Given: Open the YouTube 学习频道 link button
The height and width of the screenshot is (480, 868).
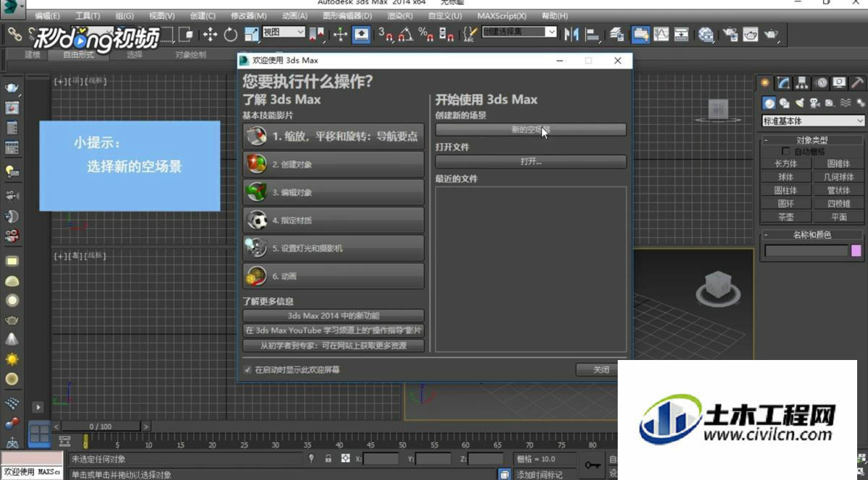Looking at the screenshot, I should point(333,330).
